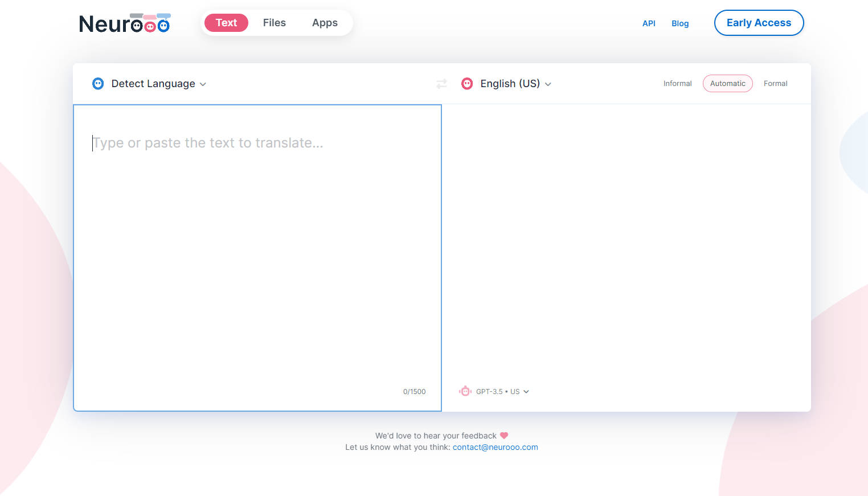Screen dimensions: 868x496
Task: Open the Detect Language source dropdown
Action: [x=149, y=84]
